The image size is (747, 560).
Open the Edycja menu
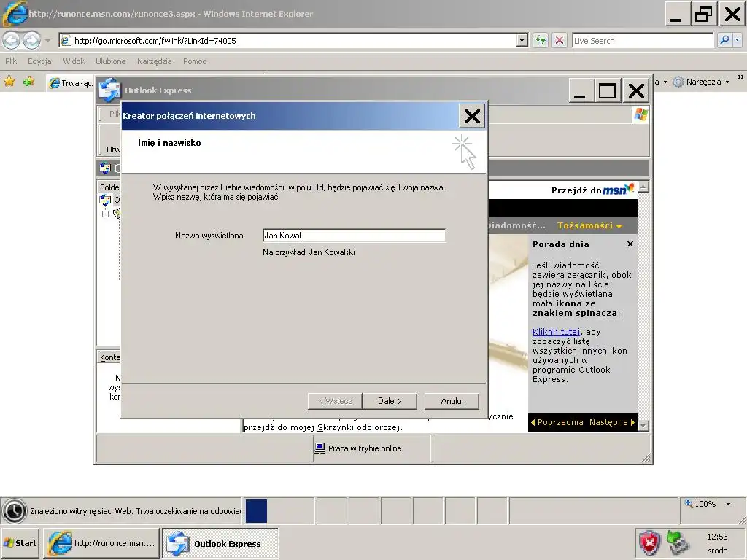[x=39, y=61]
